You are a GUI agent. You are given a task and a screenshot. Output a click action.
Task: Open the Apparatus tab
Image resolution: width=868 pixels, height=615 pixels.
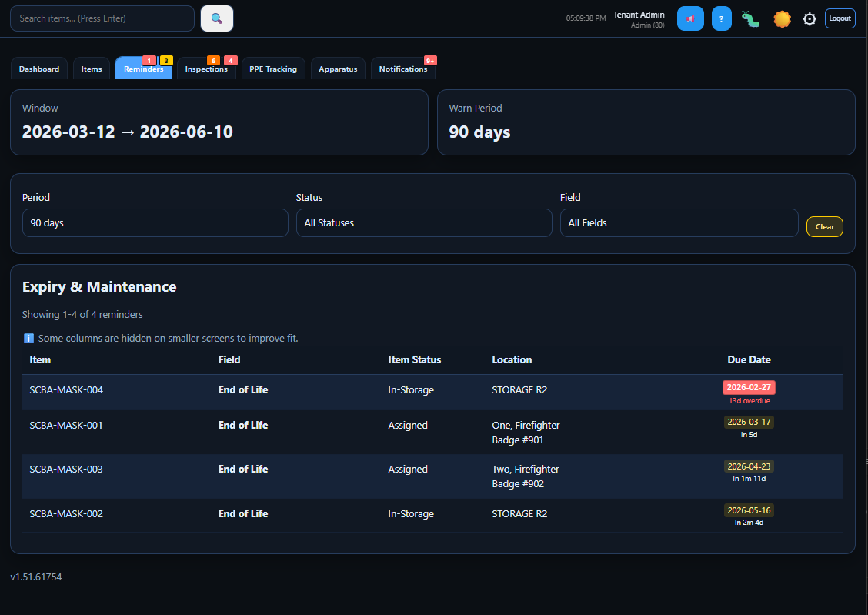[x=338, y=69]
